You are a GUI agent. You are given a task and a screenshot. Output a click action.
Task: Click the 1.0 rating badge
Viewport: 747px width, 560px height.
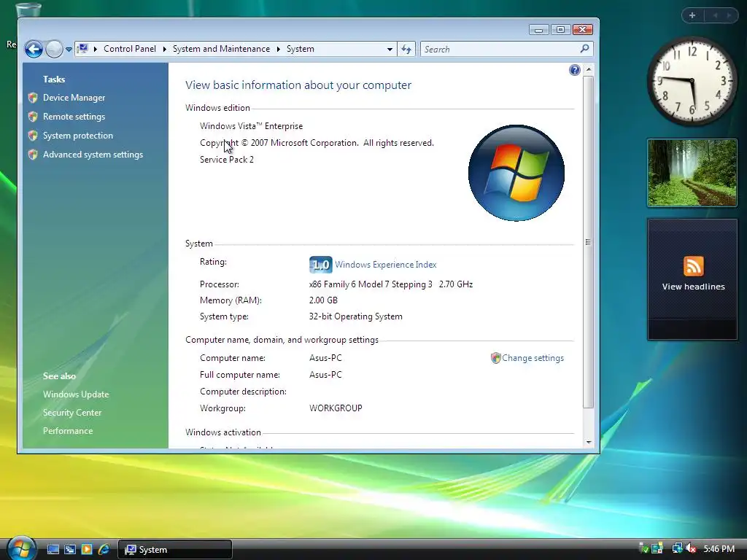(x=321, y=265)
